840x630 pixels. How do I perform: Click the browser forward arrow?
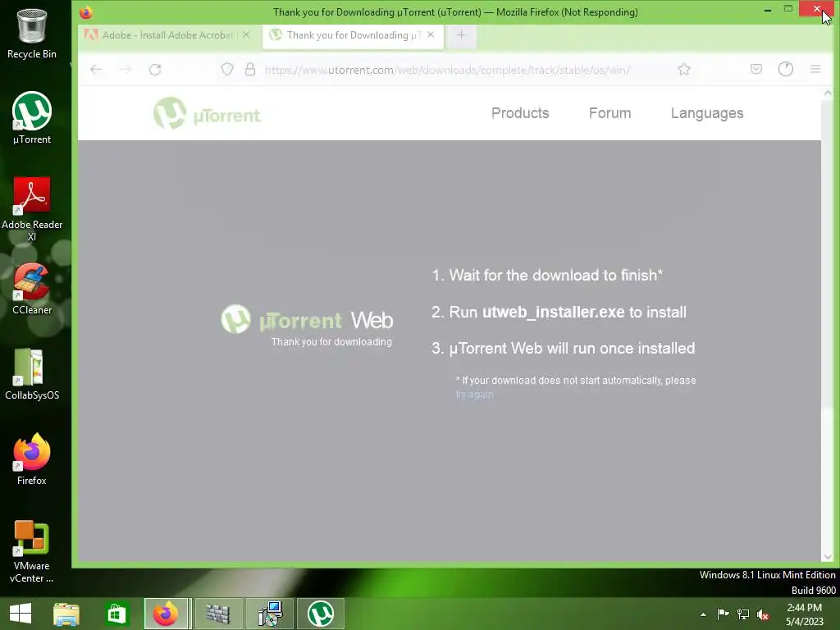(x=126, y=70)
